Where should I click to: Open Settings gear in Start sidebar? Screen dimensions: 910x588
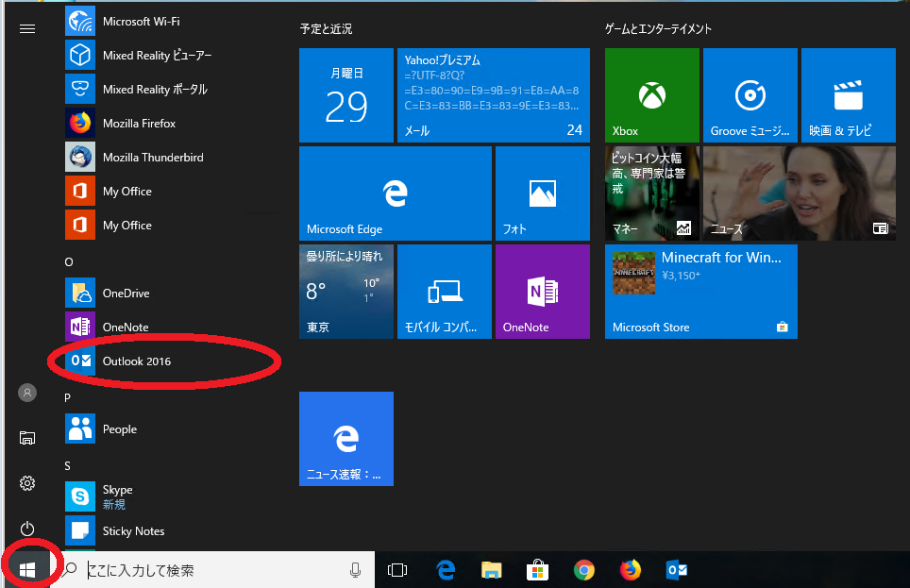(x=27, y=483)
